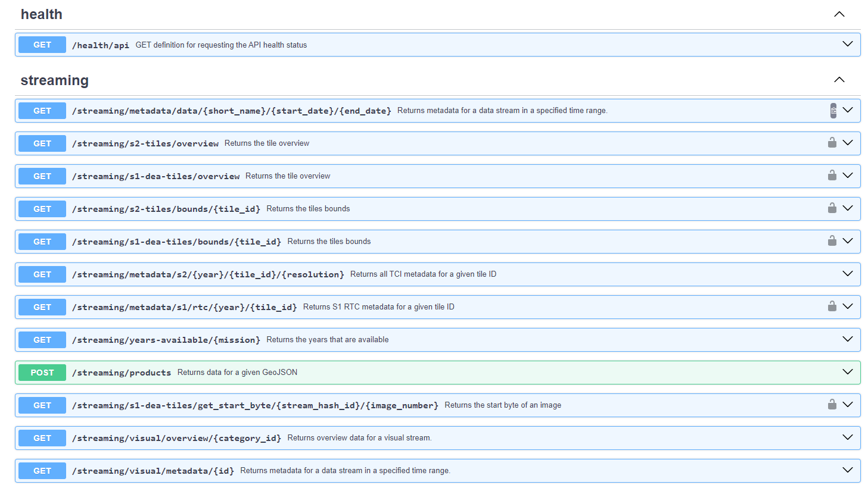
Task: Click 'Returns the years that are available' text
Action: 328,339
